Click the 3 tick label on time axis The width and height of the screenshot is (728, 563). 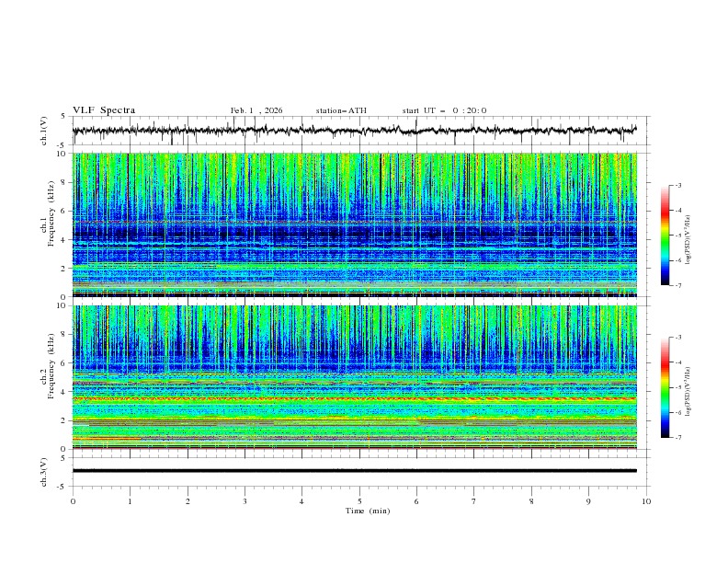point(245,500)
